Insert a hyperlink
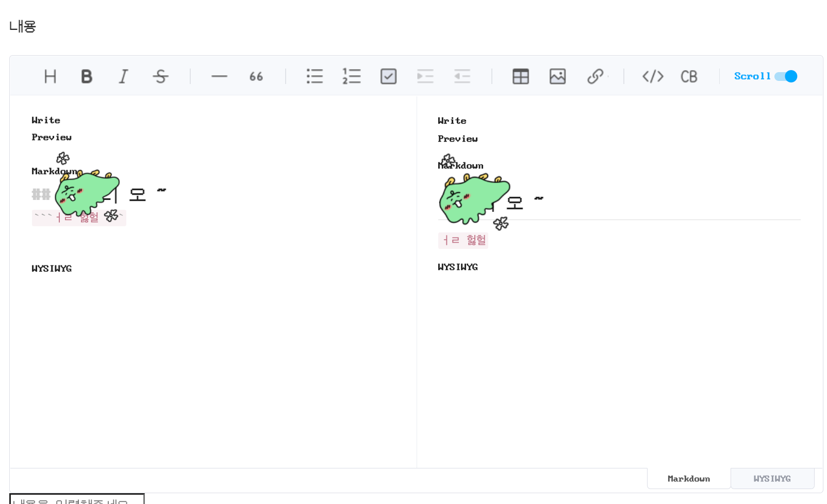 [595, 76]
